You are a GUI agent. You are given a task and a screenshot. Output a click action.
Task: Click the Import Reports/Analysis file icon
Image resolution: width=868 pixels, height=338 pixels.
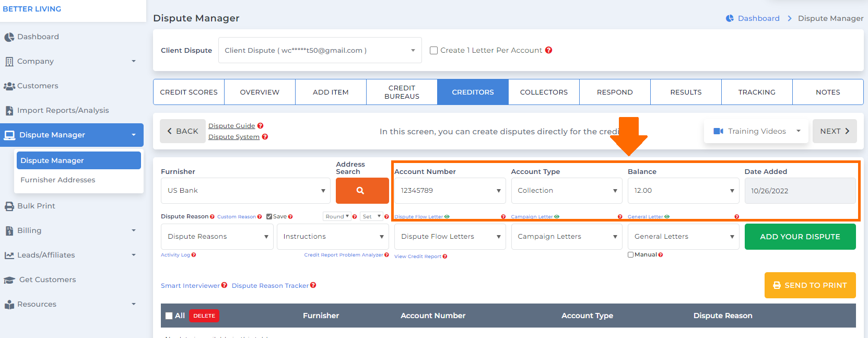pos(9,111)
